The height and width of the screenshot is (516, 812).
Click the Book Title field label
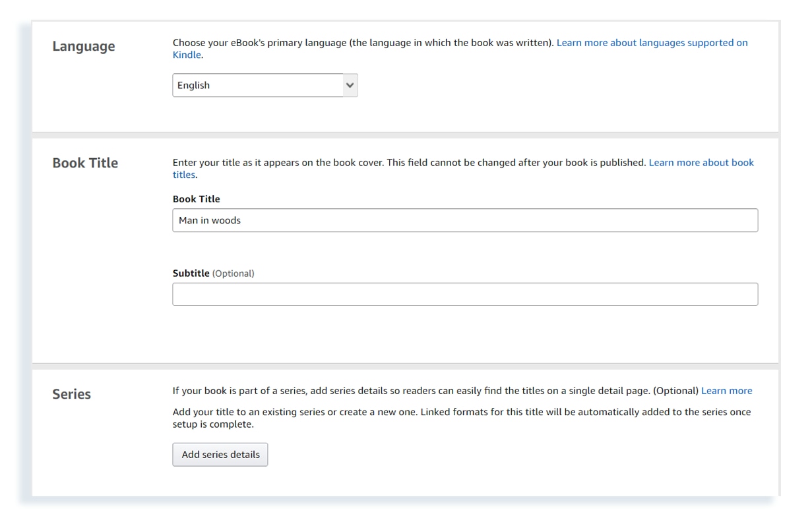[x=196, y=198]
